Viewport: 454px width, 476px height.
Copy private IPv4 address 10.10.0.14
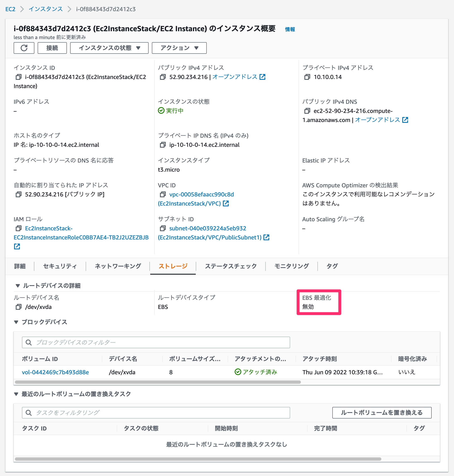pos(307,77)
